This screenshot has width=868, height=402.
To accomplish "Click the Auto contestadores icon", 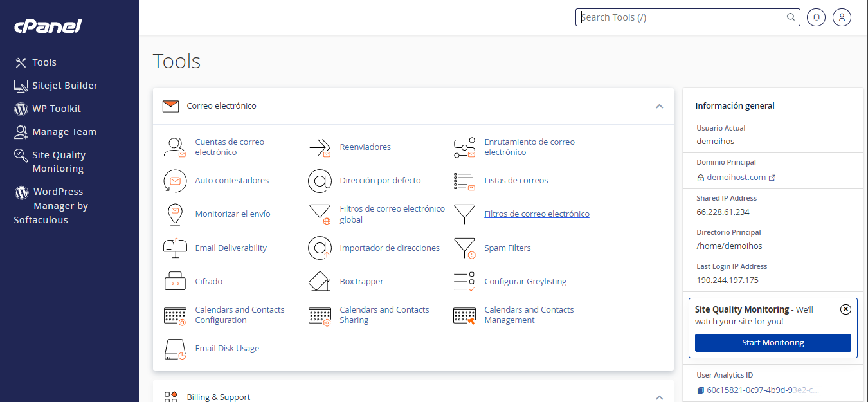I will coord(175,181).
